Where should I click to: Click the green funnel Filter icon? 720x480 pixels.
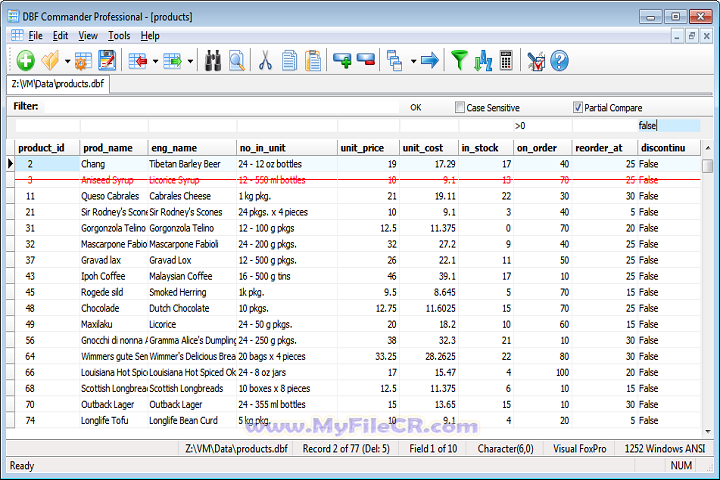(459, 61)
